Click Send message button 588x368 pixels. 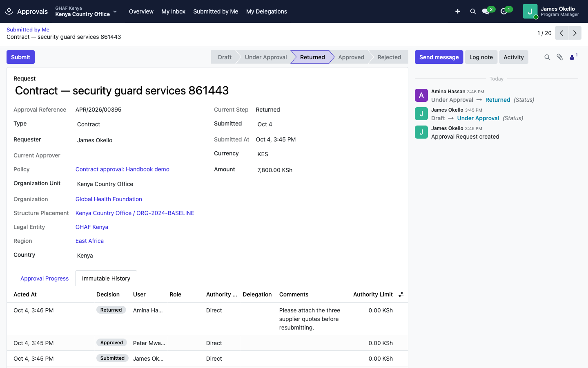tap(439, 57)
